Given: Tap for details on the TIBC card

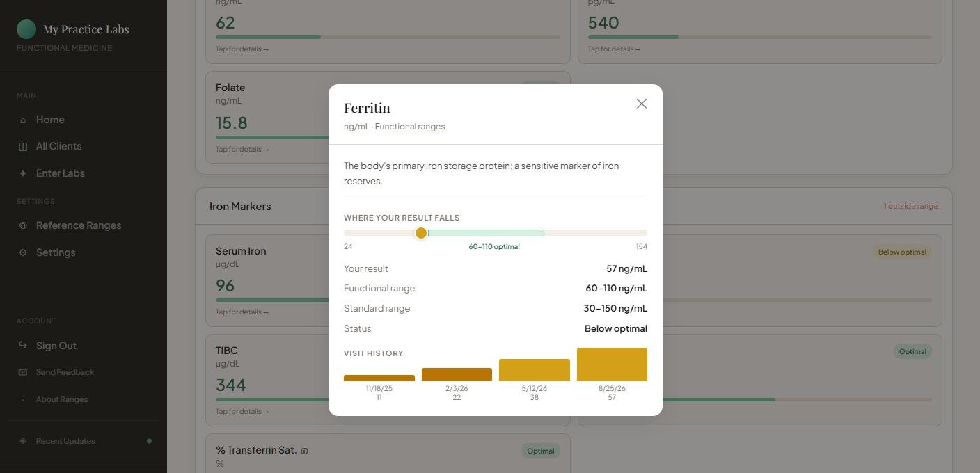Looking at the screenshot, I should pos(242,411).
